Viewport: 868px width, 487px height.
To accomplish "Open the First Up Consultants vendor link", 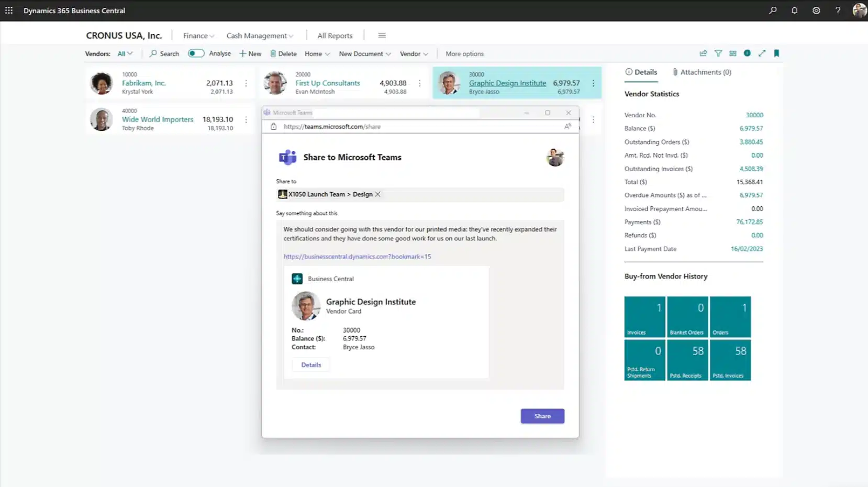I will 328,83.
